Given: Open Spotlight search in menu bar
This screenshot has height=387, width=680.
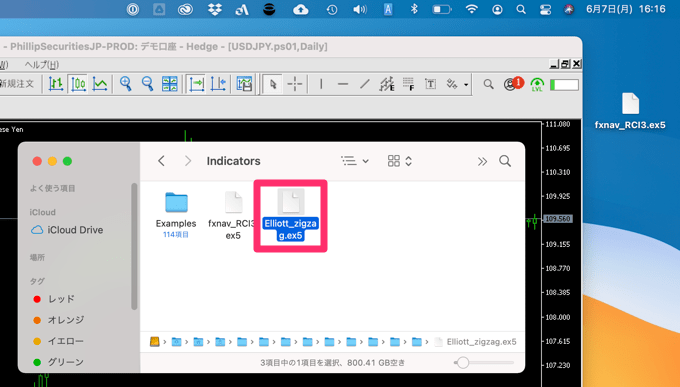Looking at the screenshot, I should (x=521, y=10).
